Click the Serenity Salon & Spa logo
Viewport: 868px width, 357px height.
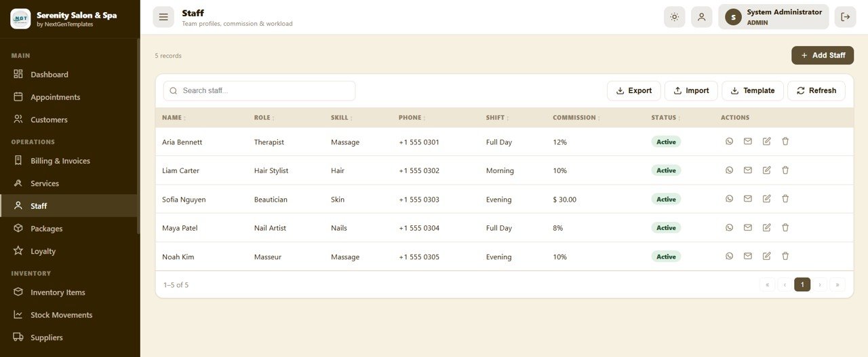tap(20, 18)
